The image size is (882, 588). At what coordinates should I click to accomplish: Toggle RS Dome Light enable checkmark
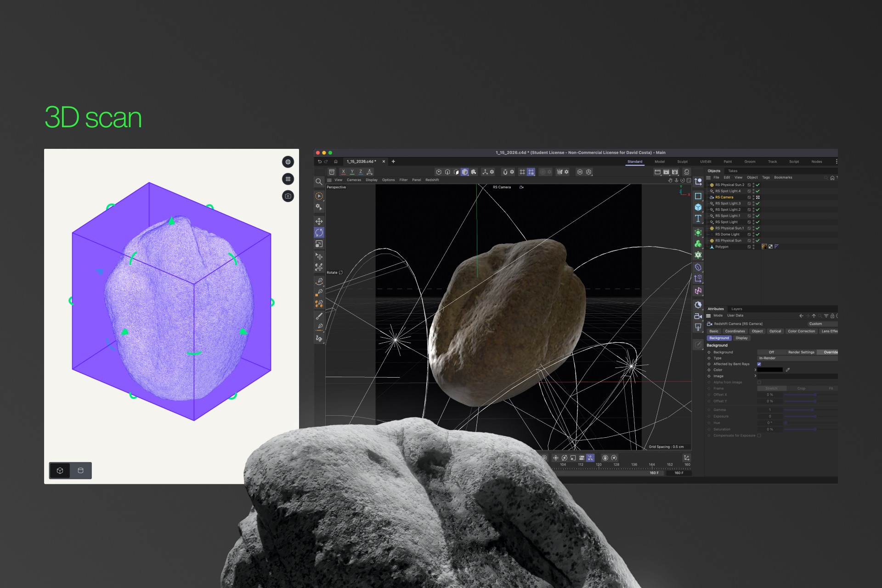point(758,234)
